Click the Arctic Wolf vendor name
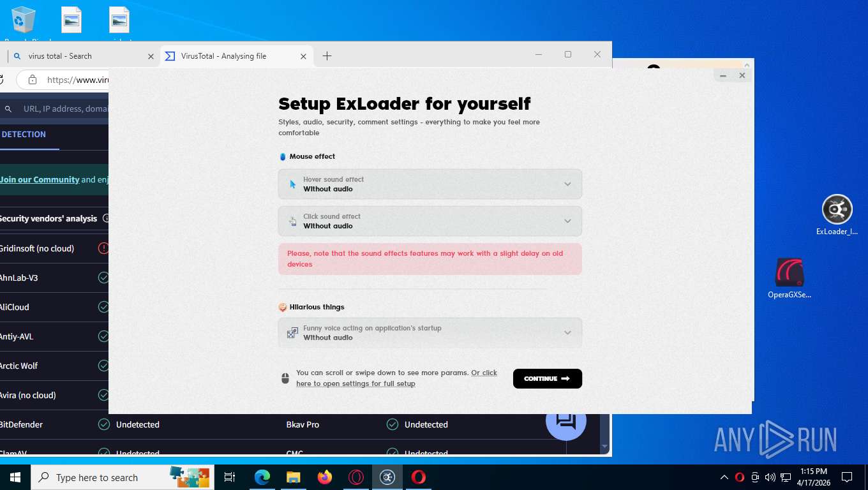The image size is (868, 490). click(19, 366)
